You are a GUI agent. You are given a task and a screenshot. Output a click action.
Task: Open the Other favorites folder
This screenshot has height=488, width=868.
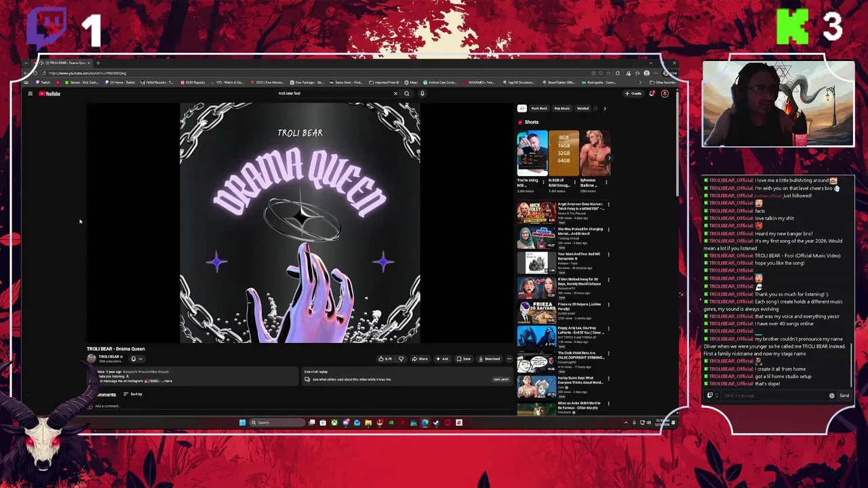(x=663, y=83)
